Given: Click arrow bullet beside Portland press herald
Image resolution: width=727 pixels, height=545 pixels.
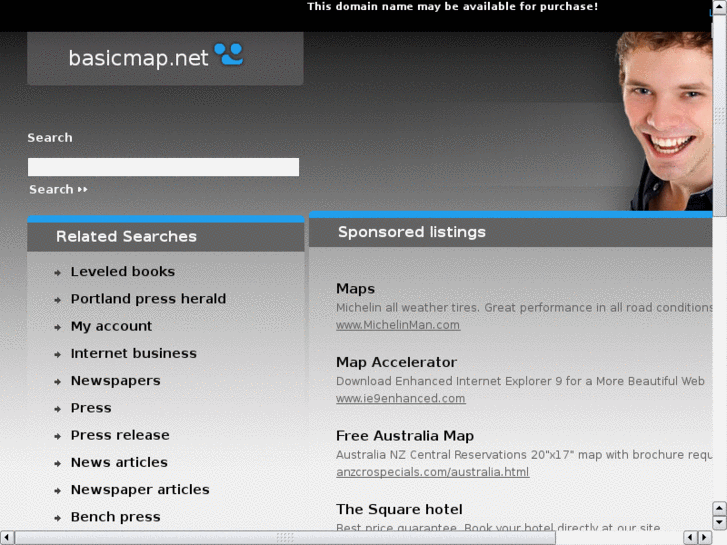Looking at the screenshot, I should [x=57, y=300].
